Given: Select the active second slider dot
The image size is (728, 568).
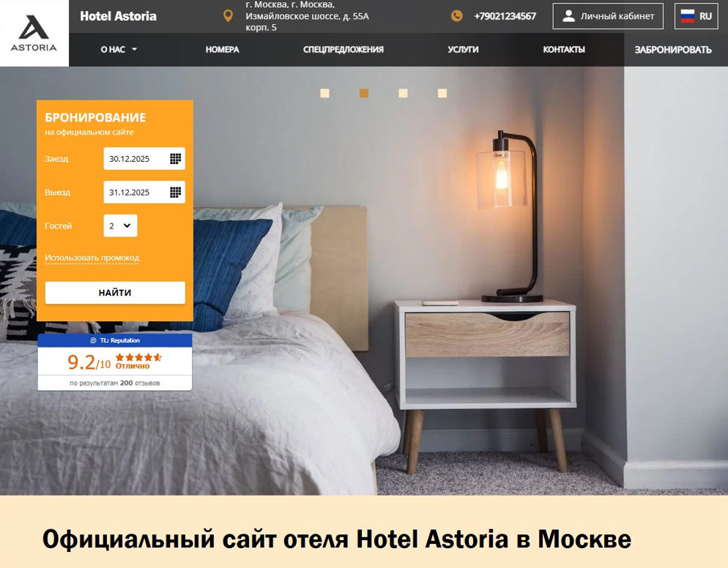Looking at the screenshot, I should [364, 93].
